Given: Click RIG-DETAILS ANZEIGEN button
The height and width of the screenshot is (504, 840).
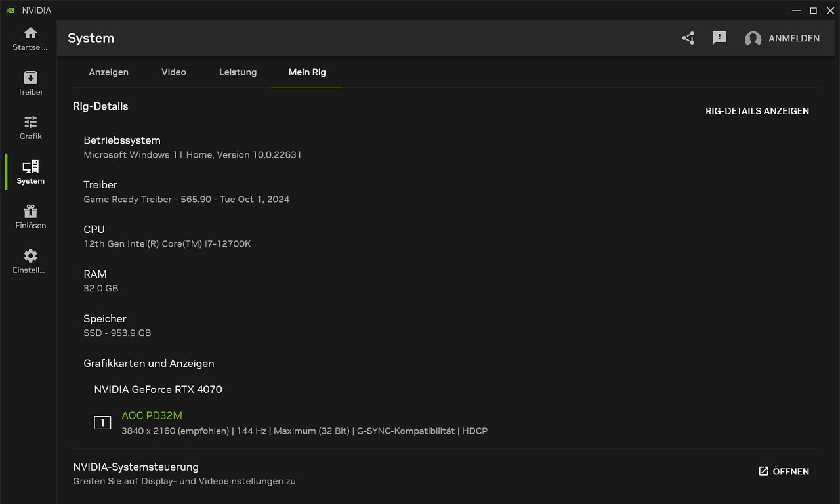Looking at the screenshot, I should tap(757, 111).
